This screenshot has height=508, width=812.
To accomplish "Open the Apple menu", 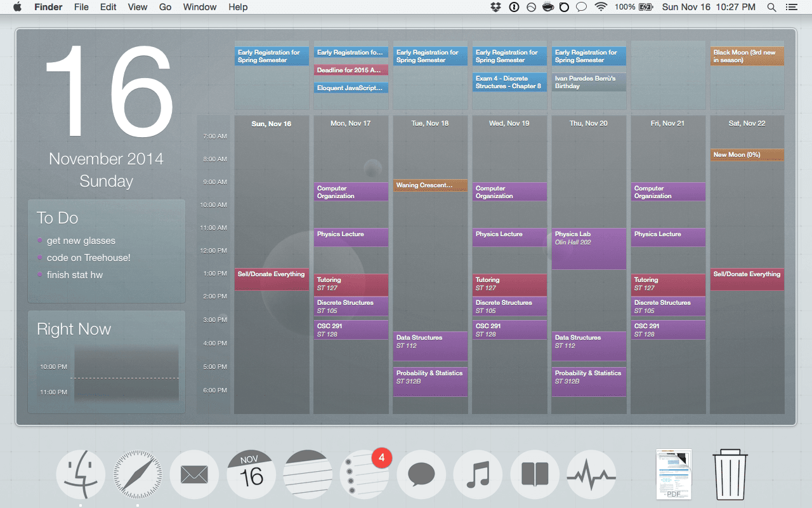I will coord(17,7).
